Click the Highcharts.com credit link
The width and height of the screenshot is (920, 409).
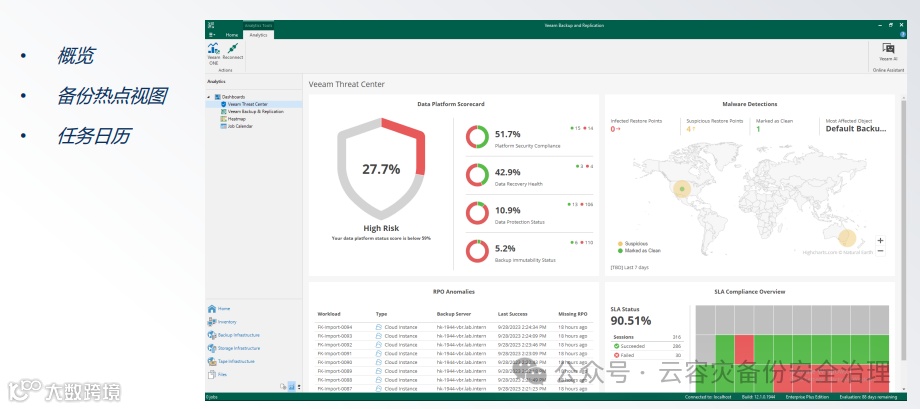pos(838,252)
